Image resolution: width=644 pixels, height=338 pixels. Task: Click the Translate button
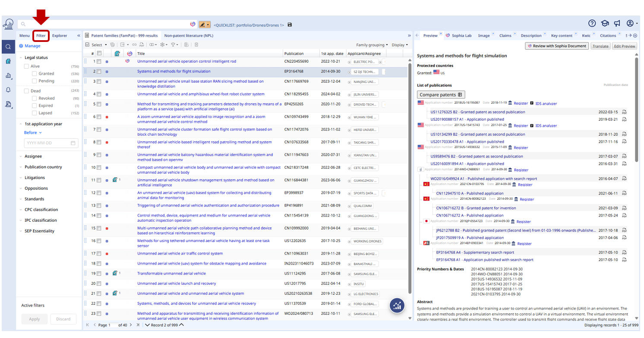pos(600,46)
